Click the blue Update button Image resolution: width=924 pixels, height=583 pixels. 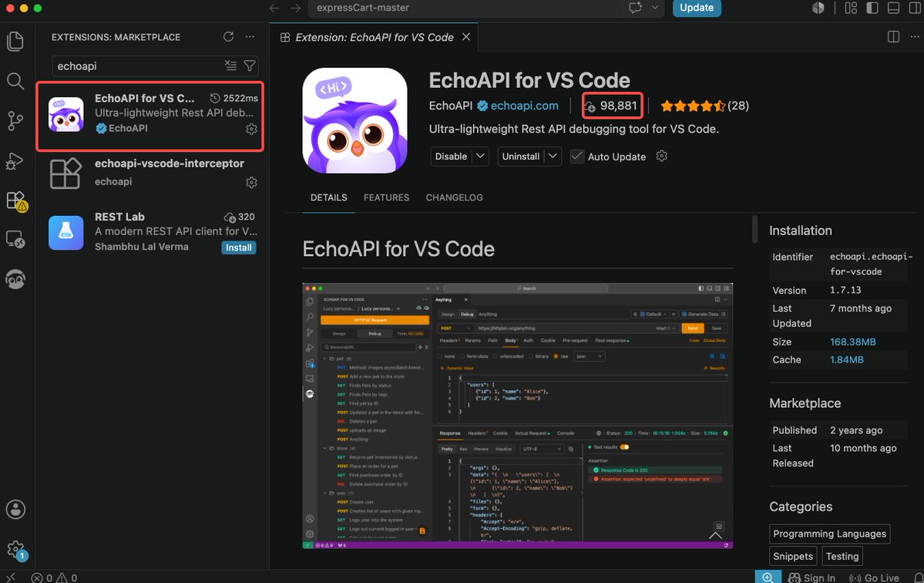[x=697, y=8]
